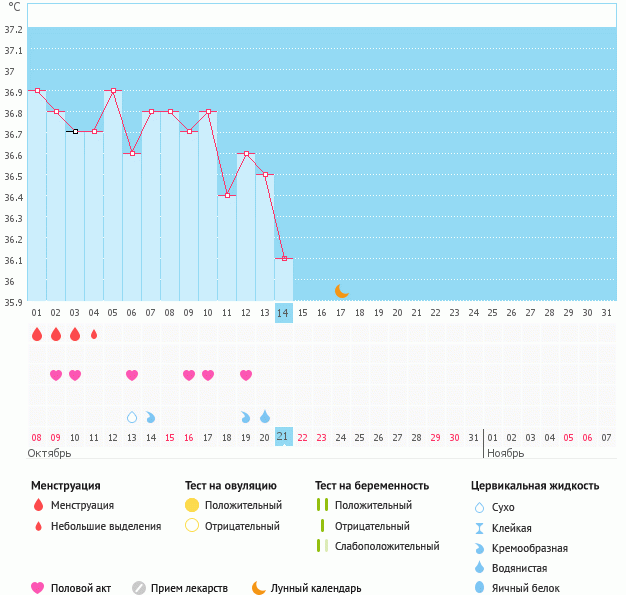Click the Лунный календарь legend moon icon
Viewport: 626px width, 595px height.
tap(259, 588)
